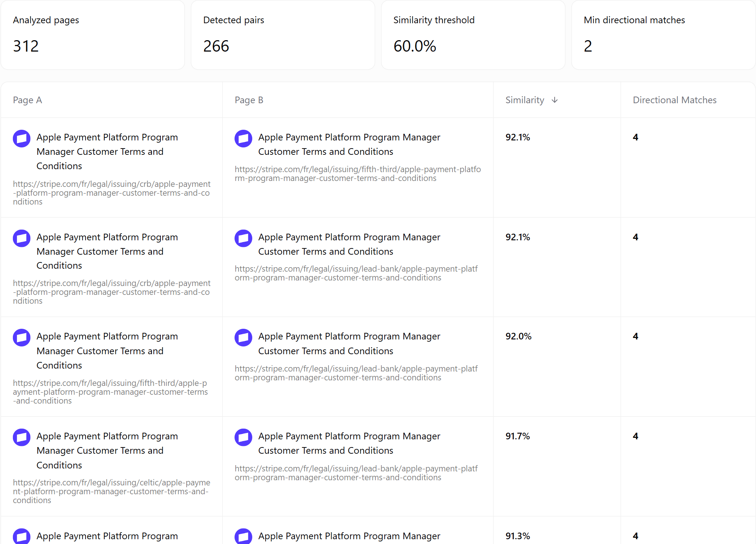Click second row Page A Stripe favicon
This screenshot has height=544, width=756.
[x=22, y=238]
